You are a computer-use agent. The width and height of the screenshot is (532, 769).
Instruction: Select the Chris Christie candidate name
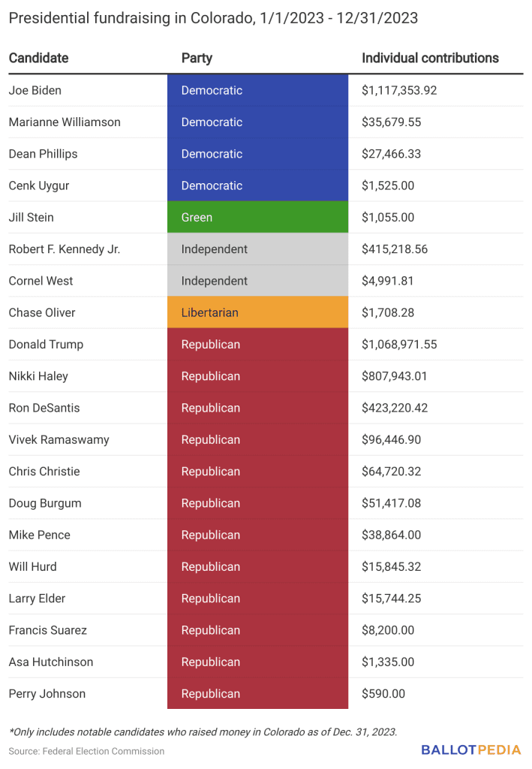click(x=44, y=472)
